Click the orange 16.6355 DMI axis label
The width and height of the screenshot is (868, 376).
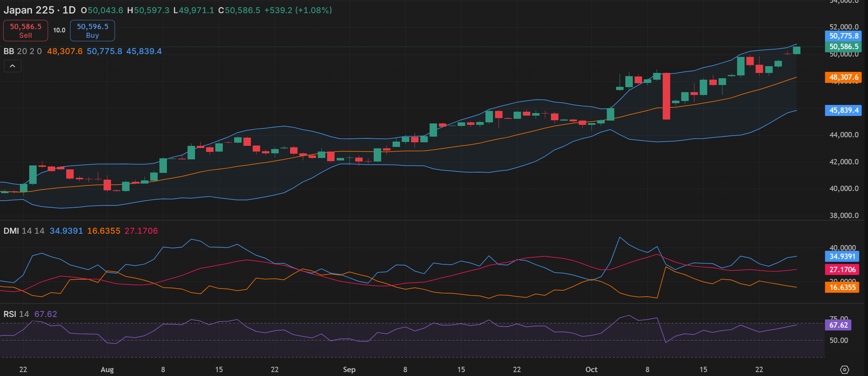pos(842,287)
